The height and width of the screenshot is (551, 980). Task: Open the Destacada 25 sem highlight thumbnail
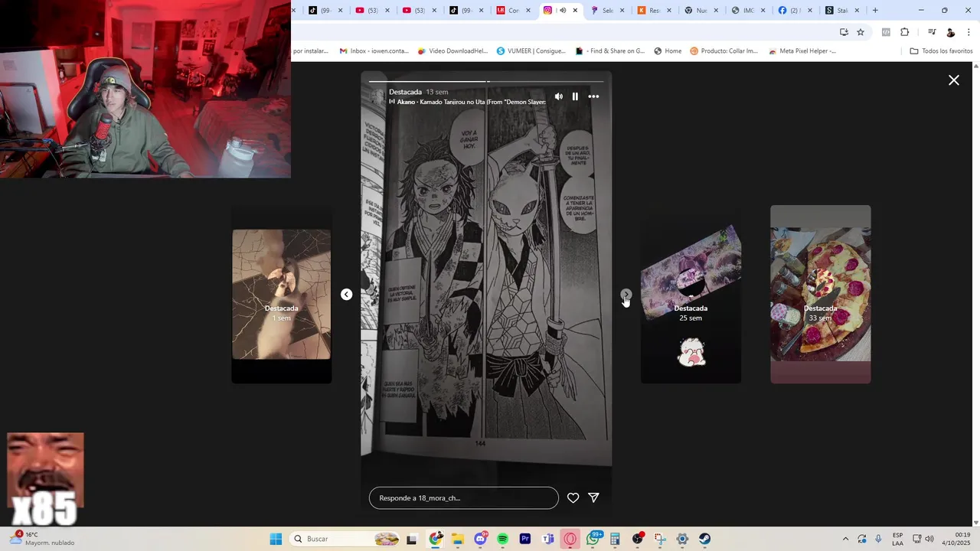pos(691,295)
